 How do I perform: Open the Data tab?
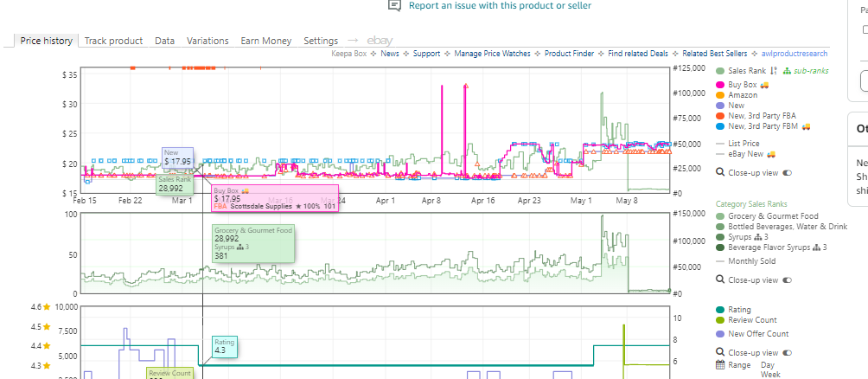pos(165,41)
